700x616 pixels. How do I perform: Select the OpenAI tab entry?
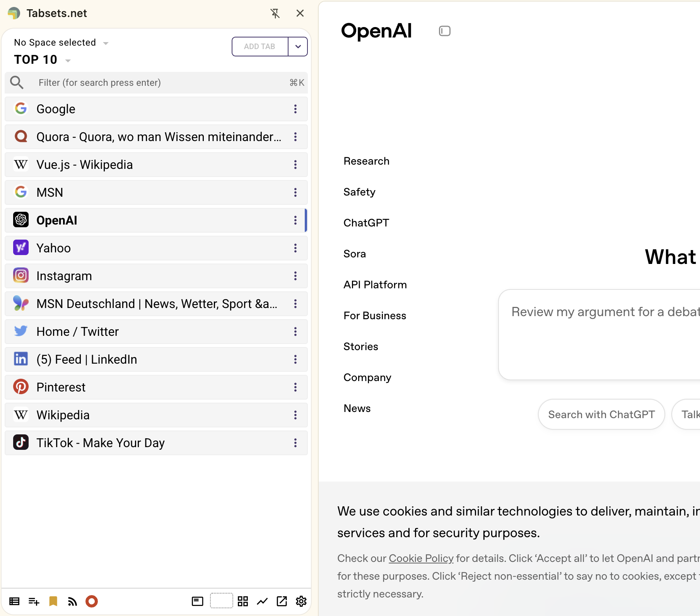pos(156,220)
